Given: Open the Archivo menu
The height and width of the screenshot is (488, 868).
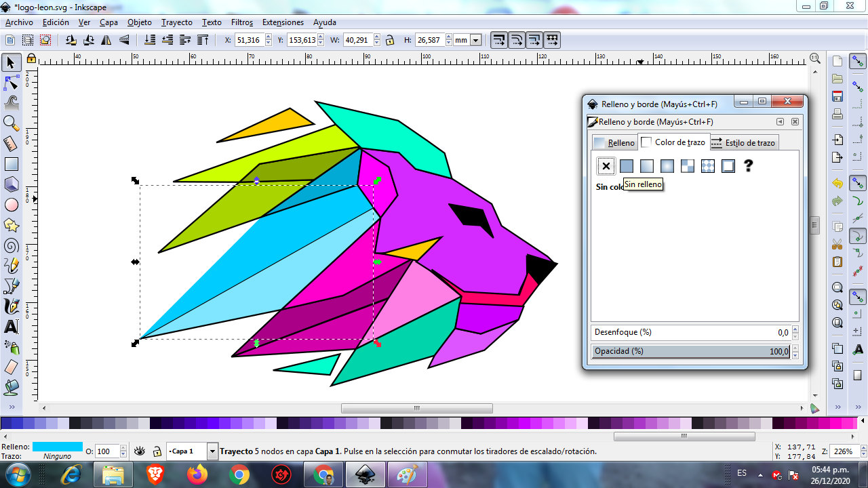Looking at the screenshot, I should point(19,22).
